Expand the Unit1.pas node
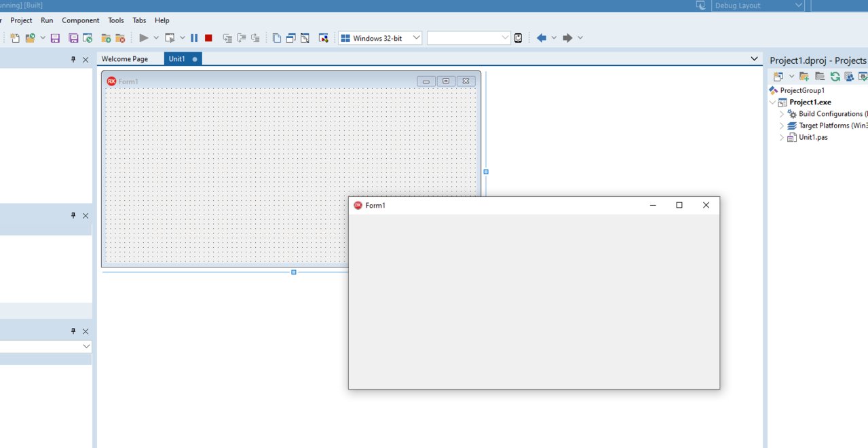The image size is (868, 448). [x=782, y=137]
